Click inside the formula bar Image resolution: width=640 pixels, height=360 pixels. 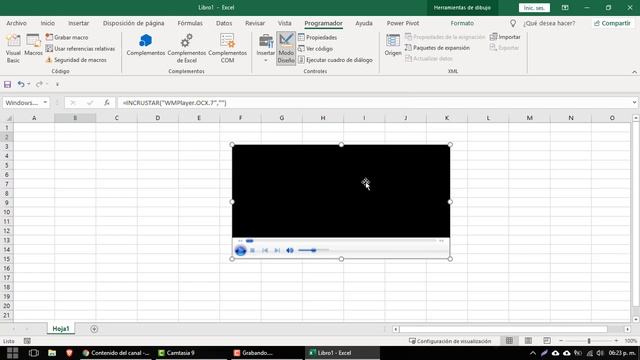373,103
